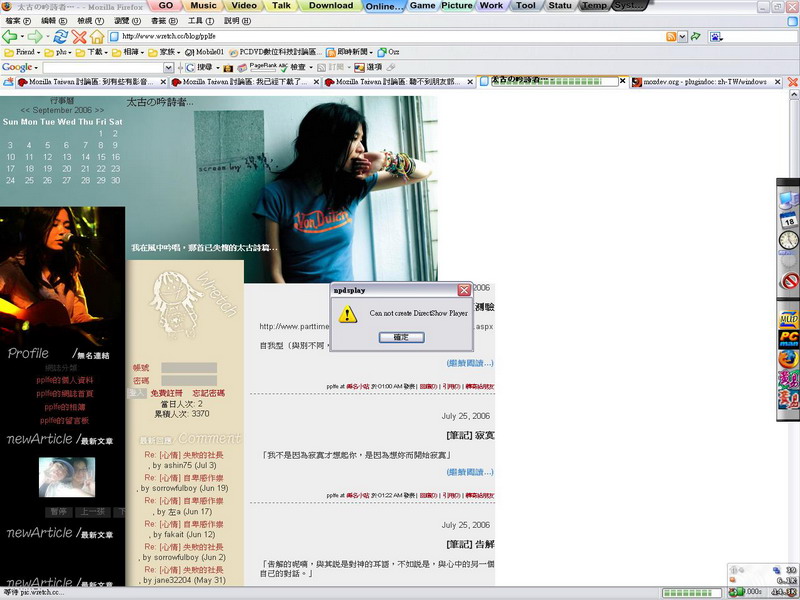The width and height of the screenshot is (800, 600).
Task: Expand the Google search box history dropdown
Action: click(168, 67)
